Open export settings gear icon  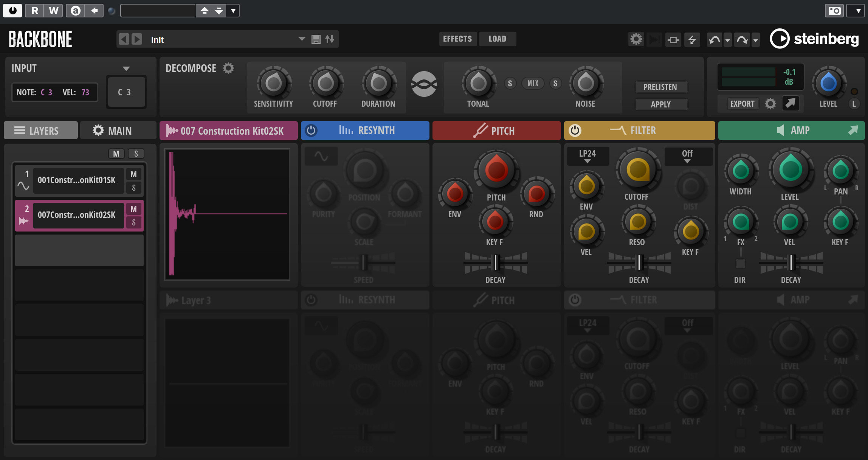(x=770, y=104)
